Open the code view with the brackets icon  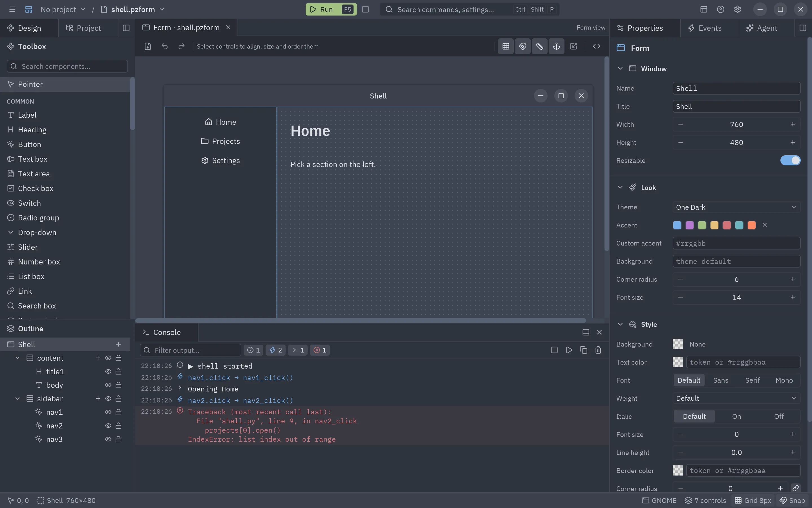pos(596,46)
